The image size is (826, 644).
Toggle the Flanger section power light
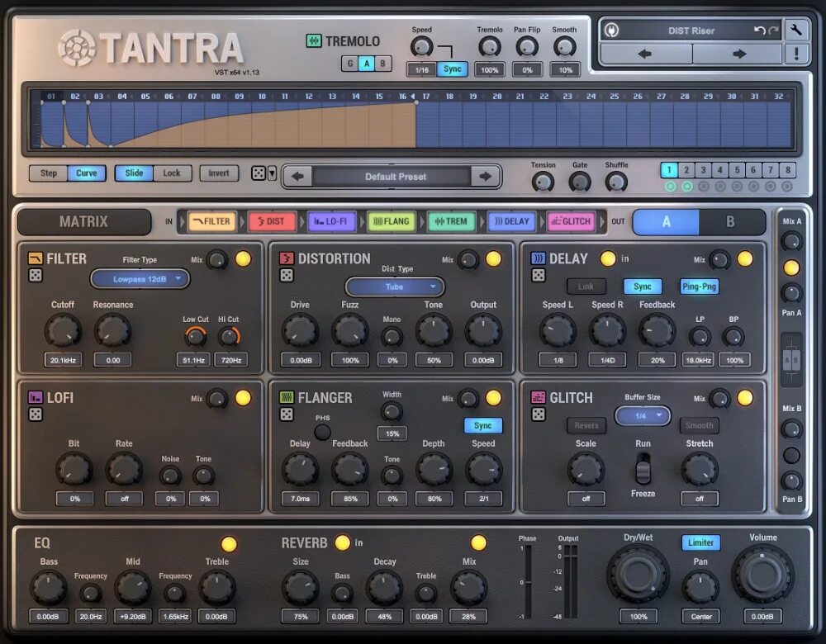494,398
